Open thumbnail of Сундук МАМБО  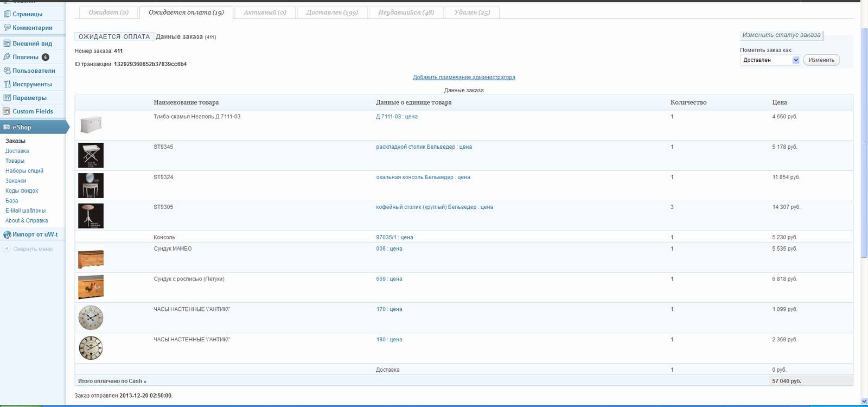91,258
